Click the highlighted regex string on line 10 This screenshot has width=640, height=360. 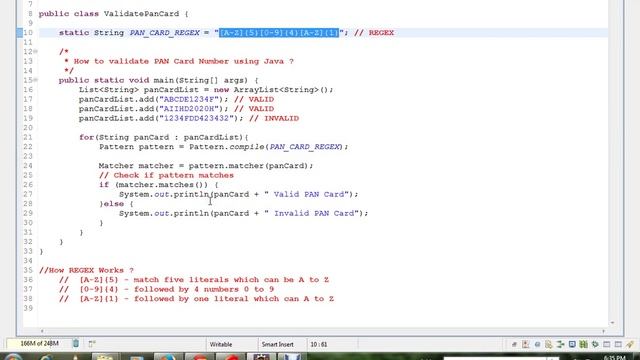279,33
